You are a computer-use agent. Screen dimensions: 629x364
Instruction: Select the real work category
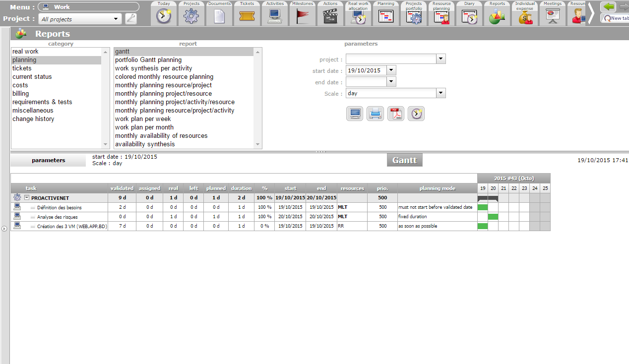point(56,52)
